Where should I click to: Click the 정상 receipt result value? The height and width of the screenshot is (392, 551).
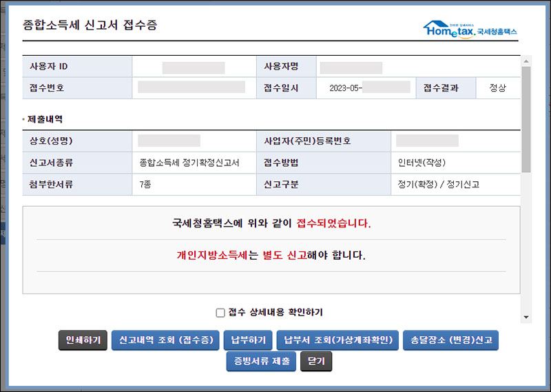tap(498, 88)
